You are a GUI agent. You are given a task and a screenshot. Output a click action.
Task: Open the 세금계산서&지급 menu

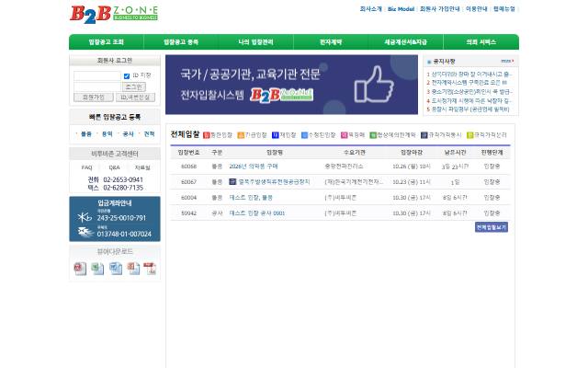[406, 42]
